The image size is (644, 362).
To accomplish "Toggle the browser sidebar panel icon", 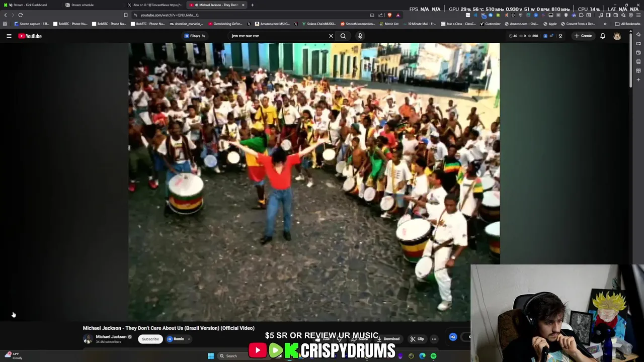I will pyautogui.click(x=608, y=15).
